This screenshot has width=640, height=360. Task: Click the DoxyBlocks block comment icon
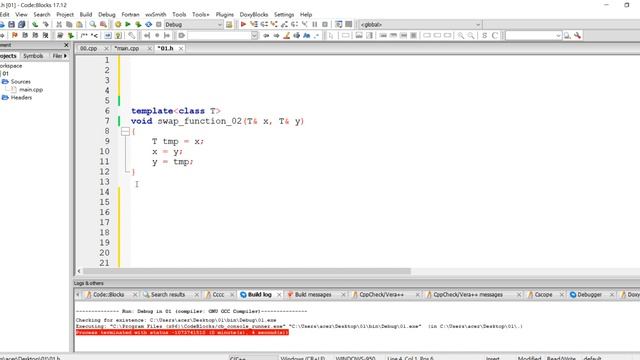click(84, 36)
